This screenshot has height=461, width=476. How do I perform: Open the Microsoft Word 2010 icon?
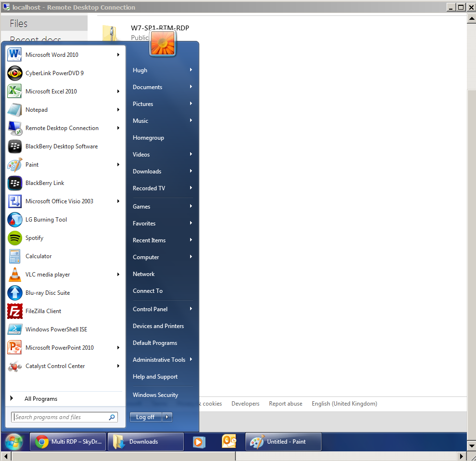click(14, 55)
